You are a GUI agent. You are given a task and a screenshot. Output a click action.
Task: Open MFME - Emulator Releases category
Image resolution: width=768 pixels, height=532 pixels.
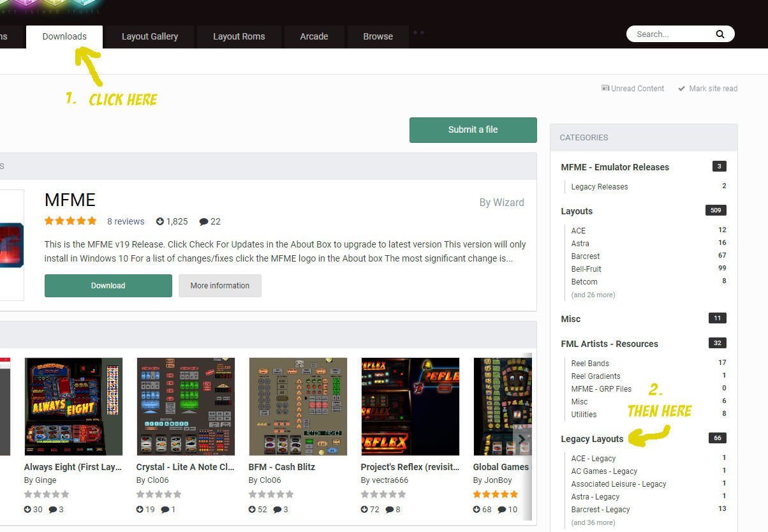615,167
